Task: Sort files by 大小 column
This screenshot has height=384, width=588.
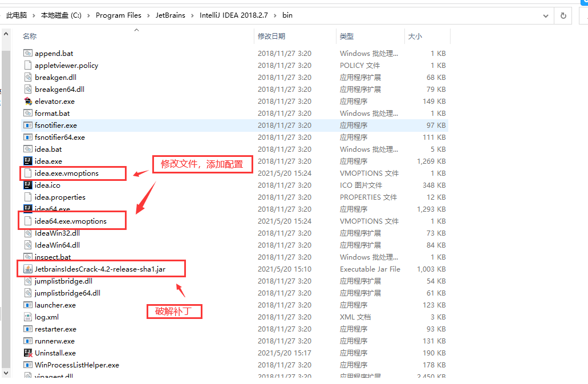Action: tap(415, 37)
